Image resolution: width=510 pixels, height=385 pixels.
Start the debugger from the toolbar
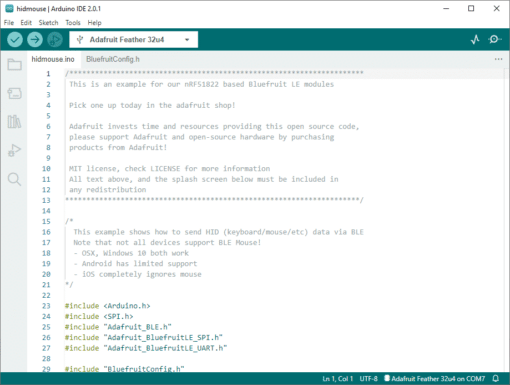coord(55,40)
